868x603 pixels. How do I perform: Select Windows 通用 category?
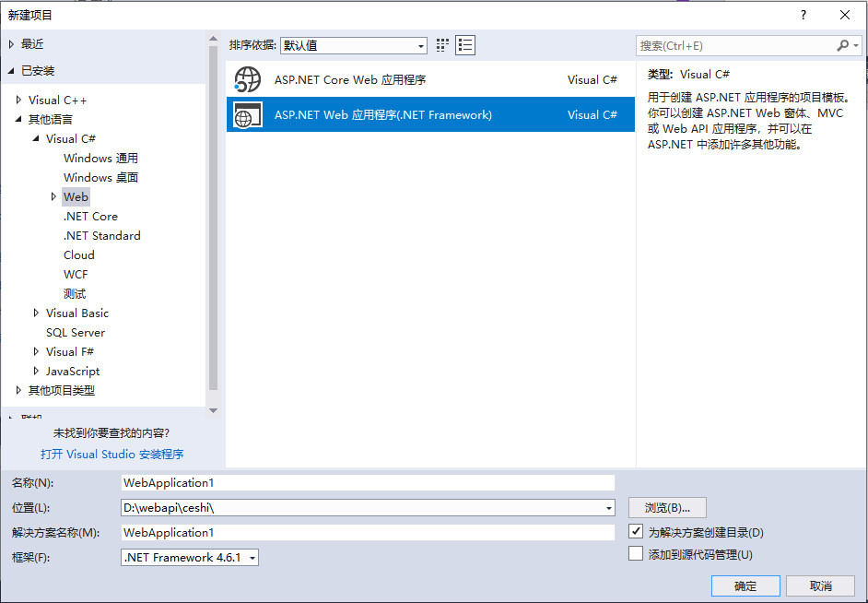pyautogui.click(x=100, y=158)
